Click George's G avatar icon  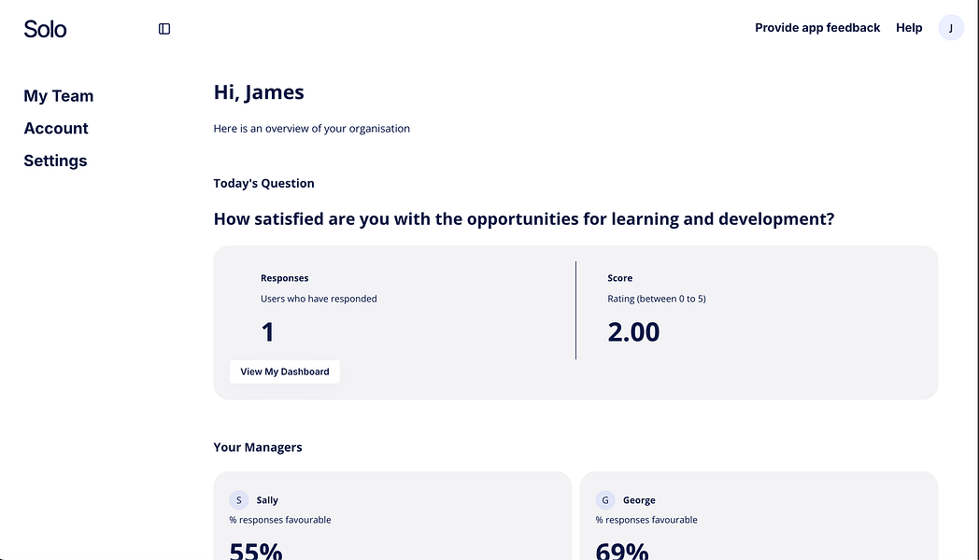(605, 500)
